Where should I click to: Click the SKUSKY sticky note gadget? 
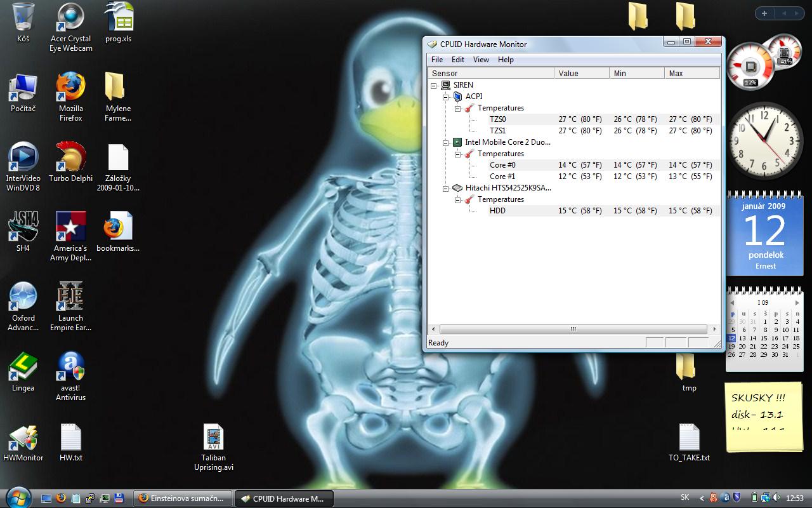point(764,416)
